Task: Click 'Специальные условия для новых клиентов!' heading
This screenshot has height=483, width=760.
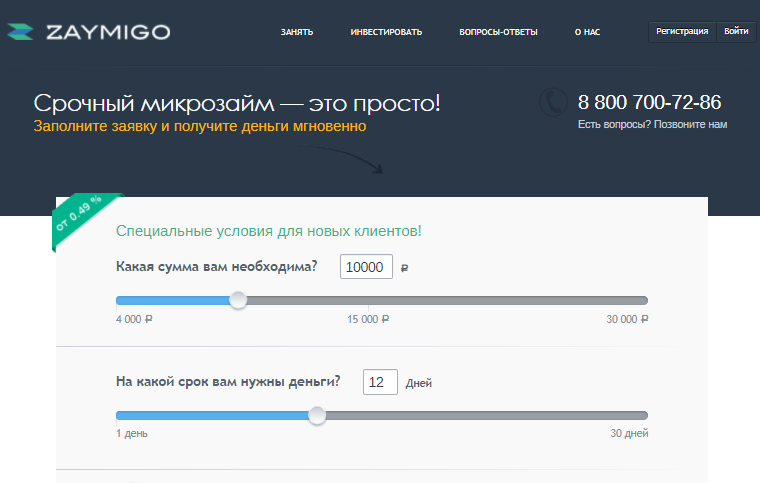Action: (x=269, y=231)
